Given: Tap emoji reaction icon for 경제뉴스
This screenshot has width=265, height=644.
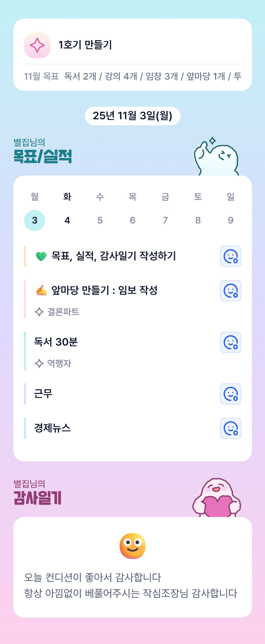Looking at the screenshot, I should (x=230, y=428).
